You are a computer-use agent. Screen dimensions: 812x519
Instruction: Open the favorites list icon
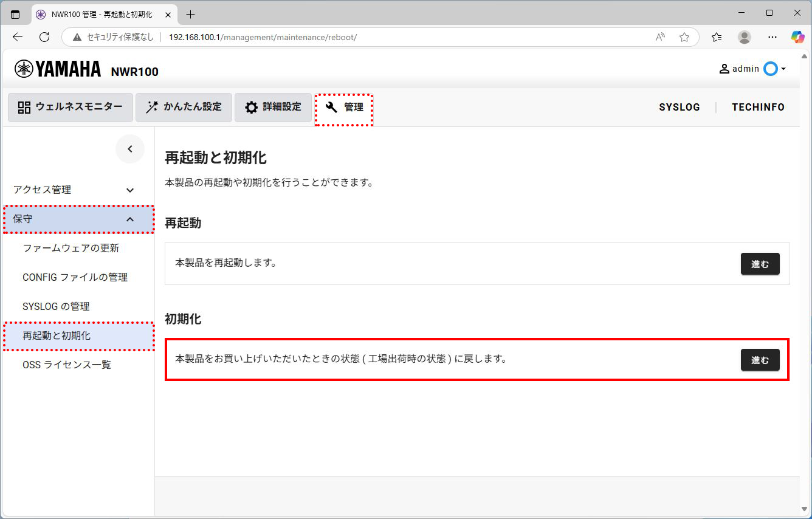(x=717, y=37)
